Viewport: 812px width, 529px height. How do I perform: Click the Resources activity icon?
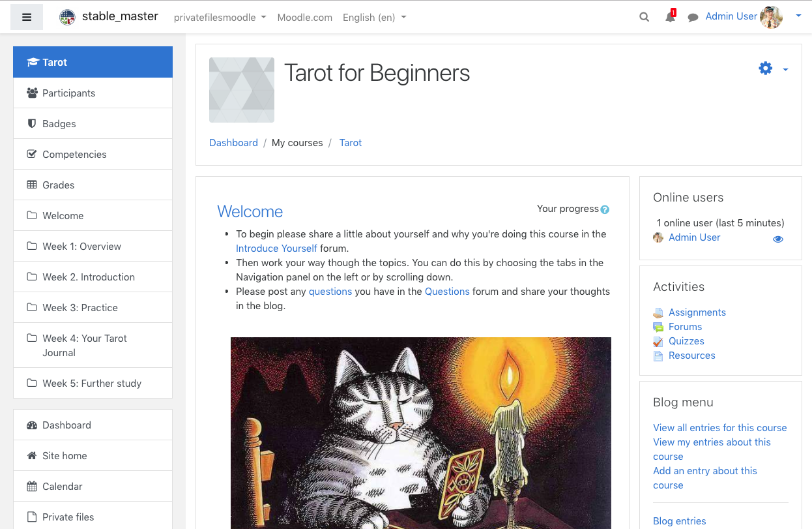[658, 355]
